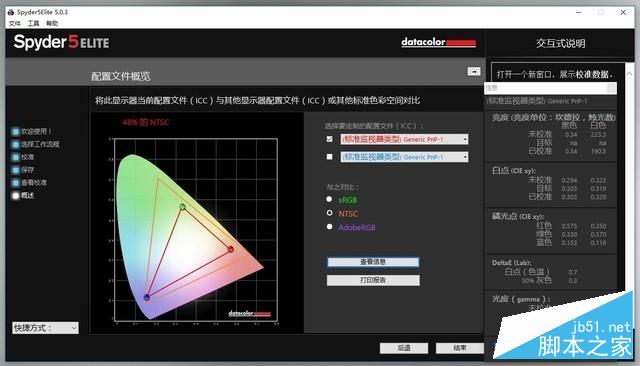Click the blue primary point on the gamut chart

[x=147, y=297]
